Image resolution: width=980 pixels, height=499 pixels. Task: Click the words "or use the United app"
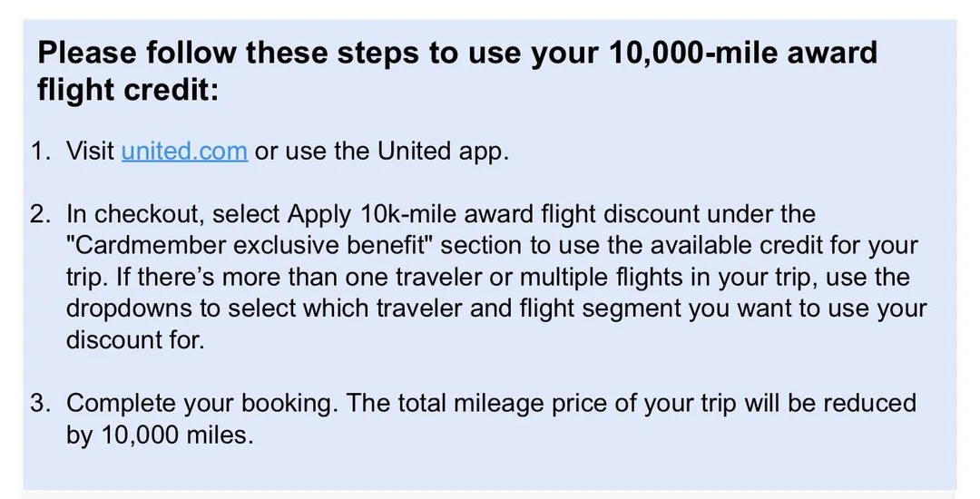pos(381,151)
